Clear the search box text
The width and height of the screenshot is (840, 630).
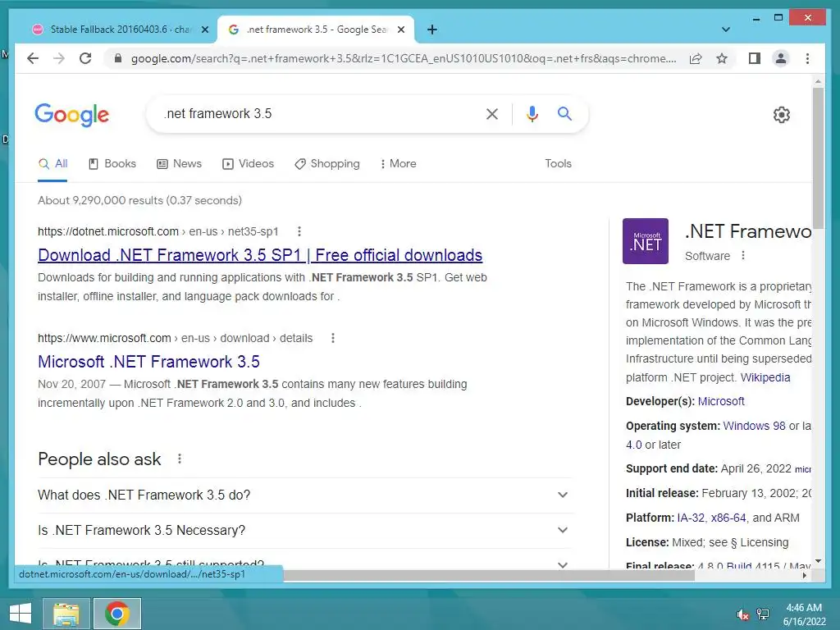(492, 113)
